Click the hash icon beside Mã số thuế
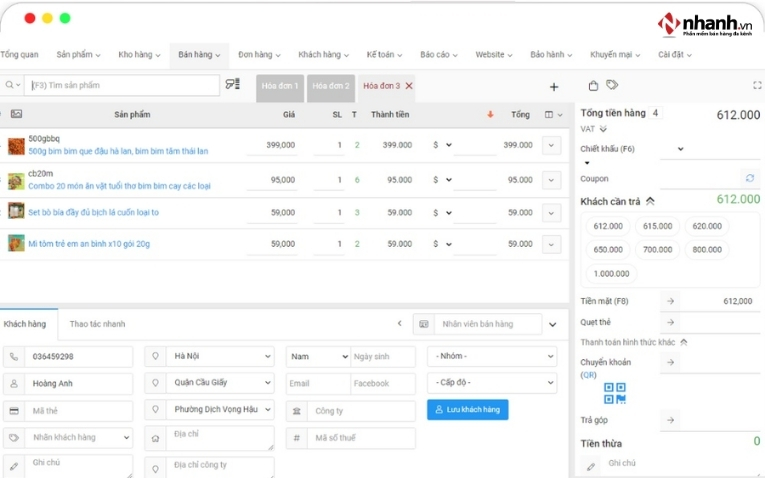The height and width of the screenshot is (478, 765). 297,438
